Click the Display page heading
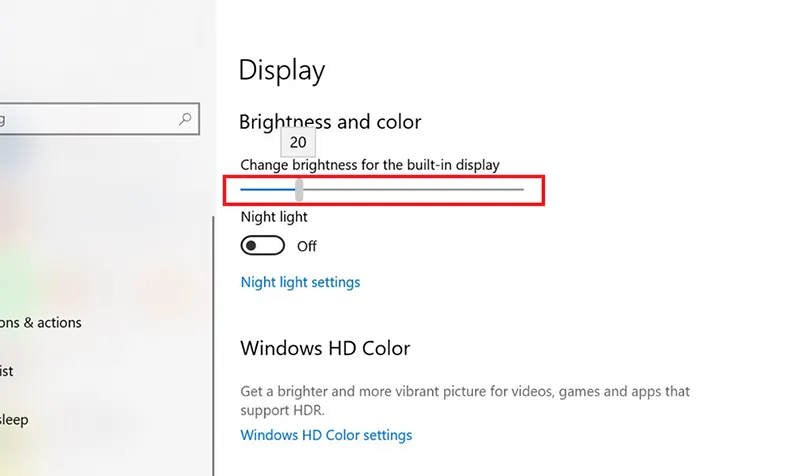800x476 pixels. coord(282,70)
